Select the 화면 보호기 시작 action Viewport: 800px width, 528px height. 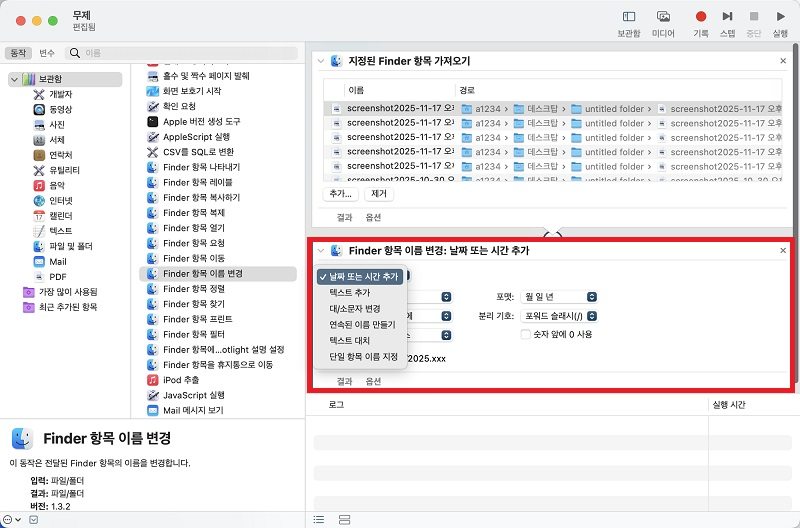[185, 91]
